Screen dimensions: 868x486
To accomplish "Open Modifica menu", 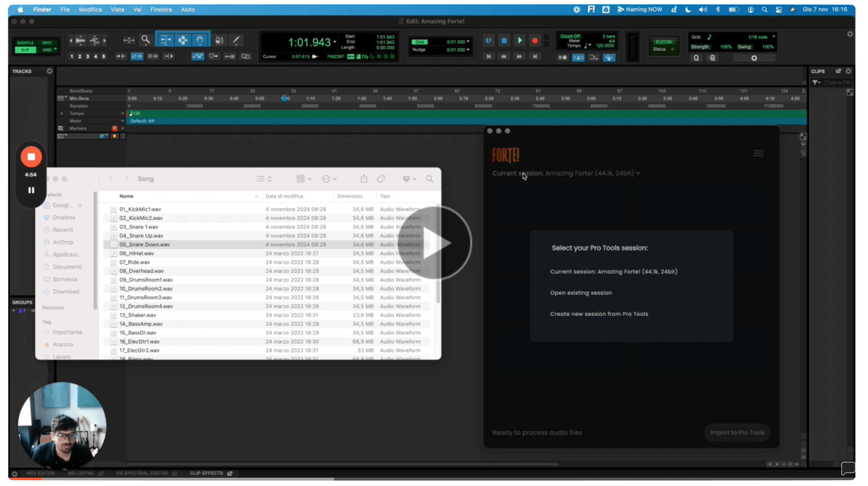I will coord(90,10).
